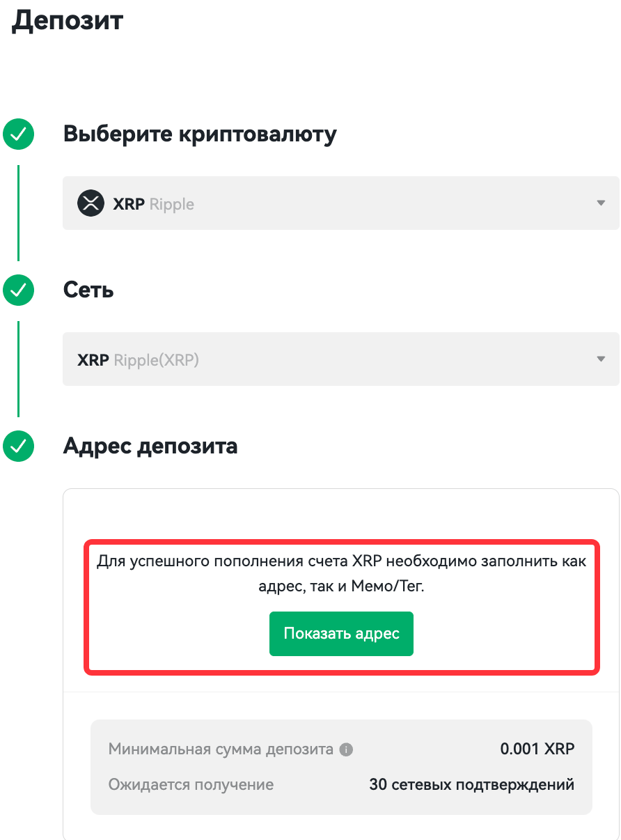Click the green checkmark beside "Адрес депозита"

pyautogui.click(x=18, y=446)
